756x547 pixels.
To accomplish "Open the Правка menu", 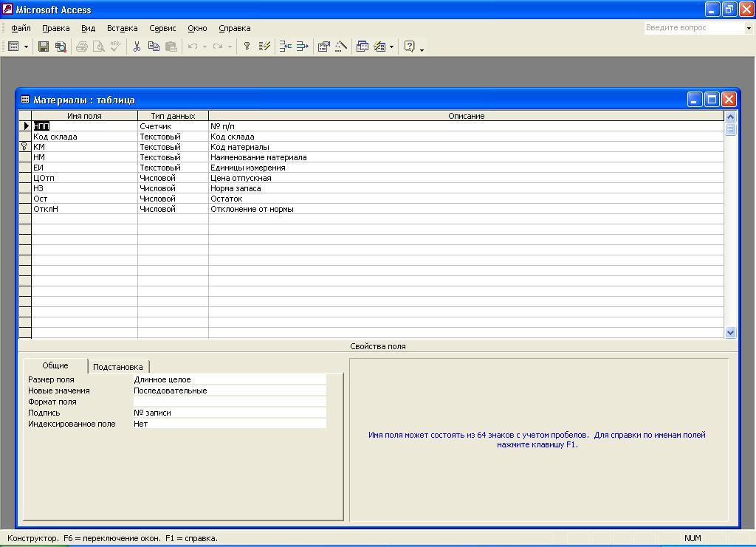I will (56, 28).
